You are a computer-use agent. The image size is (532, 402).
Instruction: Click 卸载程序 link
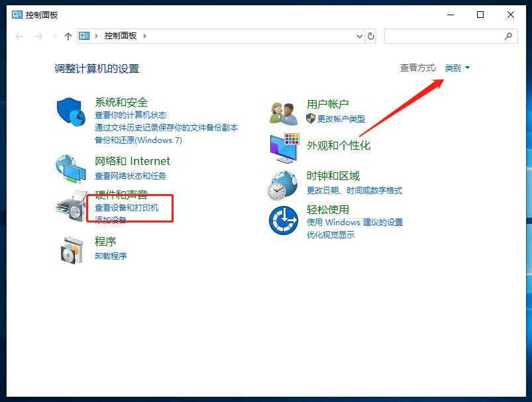coord(111,256)
